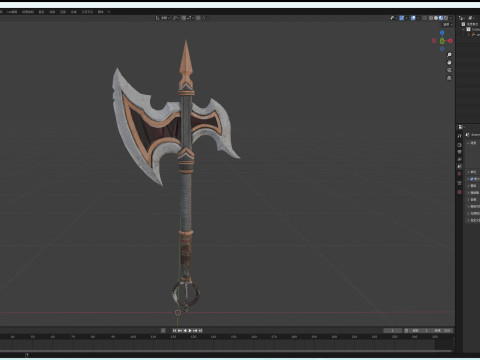Switch to wireframe viewport shading
The height and width of the screenshot is (360, 480).
[x=431, y=18]
